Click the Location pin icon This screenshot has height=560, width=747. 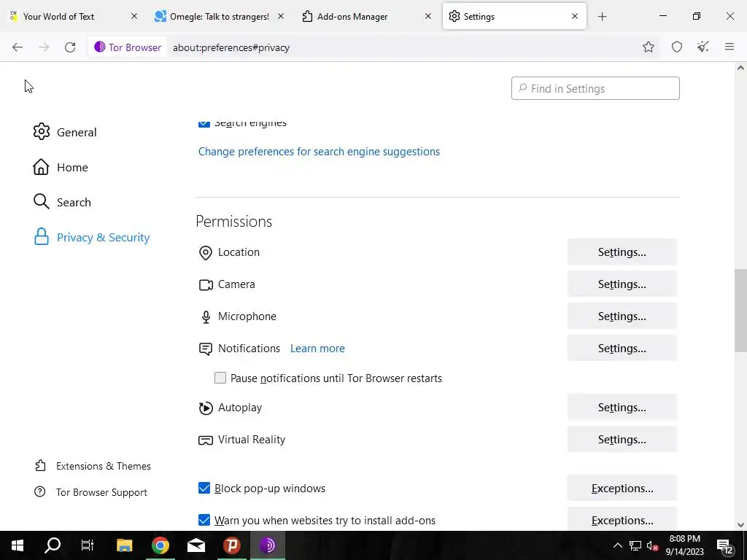click(x=205, y=252)
